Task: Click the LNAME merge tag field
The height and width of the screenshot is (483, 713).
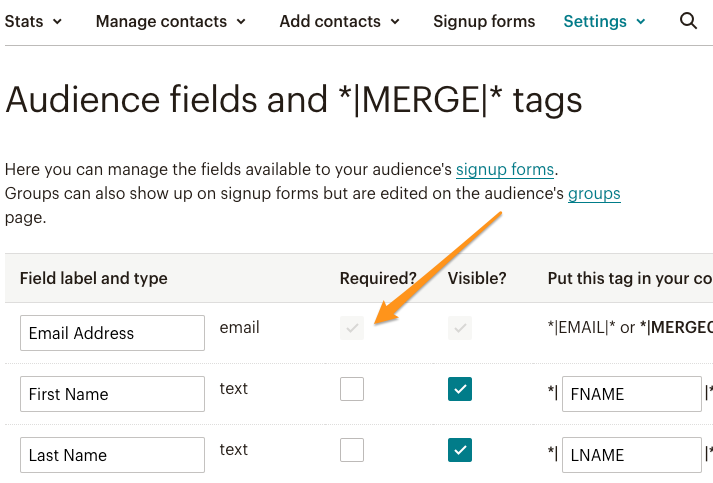Action: pos(632,455)
